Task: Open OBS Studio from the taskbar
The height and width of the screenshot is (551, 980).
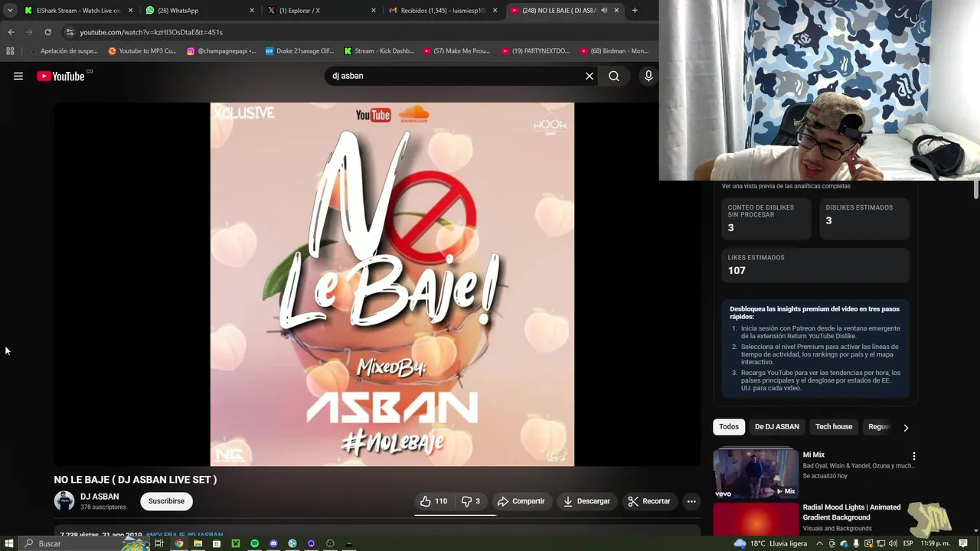Action: click(x=330, y=543)
